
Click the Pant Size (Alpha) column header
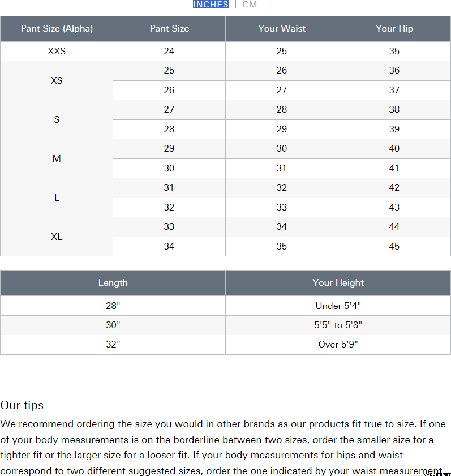[x=57, y=28]
